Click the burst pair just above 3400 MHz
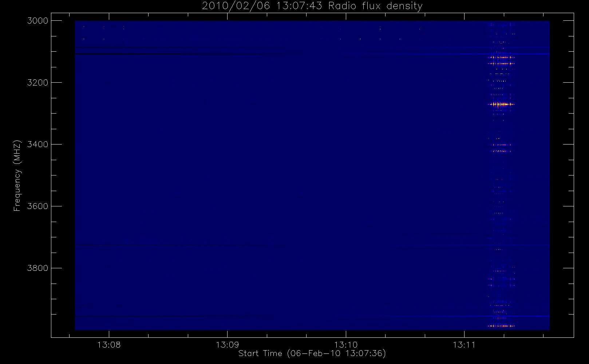The image size is (589, 364). pos(501,148)
